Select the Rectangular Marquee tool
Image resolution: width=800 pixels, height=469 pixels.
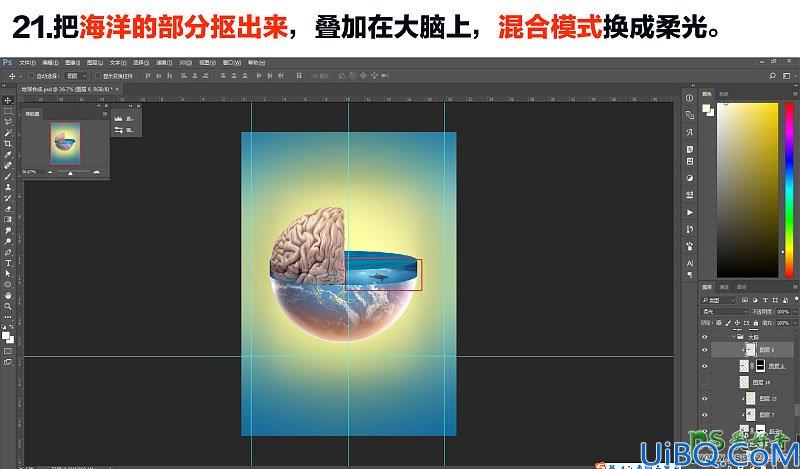(x=8, y=111)
